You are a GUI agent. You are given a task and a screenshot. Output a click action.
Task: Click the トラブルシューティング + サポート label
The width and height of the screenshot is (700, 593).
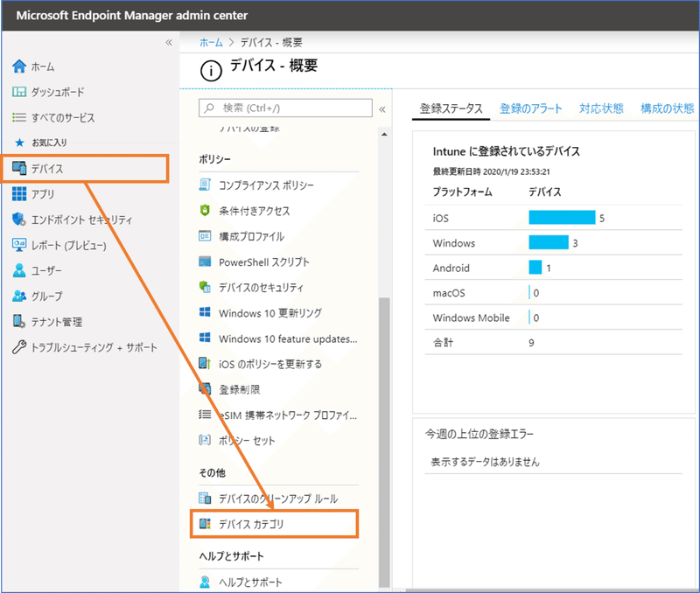(x=94, y=347)
